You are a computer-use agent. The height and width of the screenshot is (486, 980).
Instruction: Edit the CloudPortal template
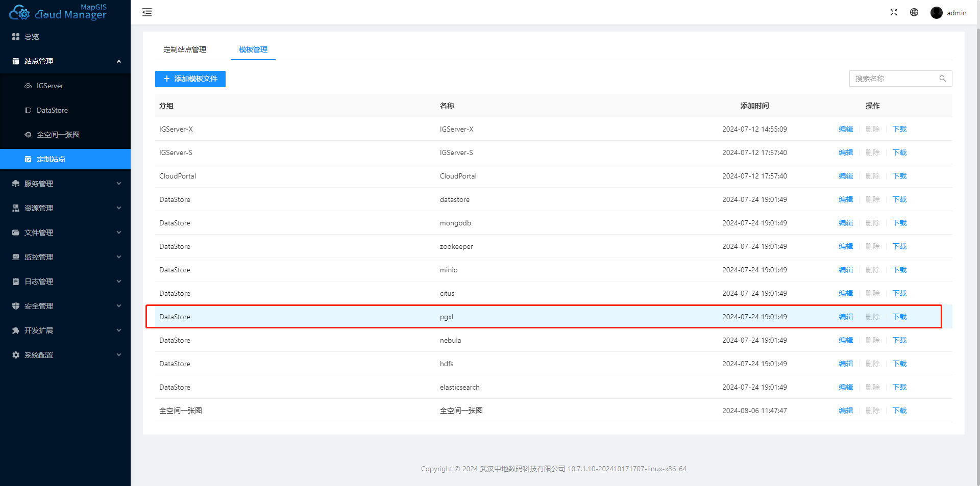(x=846, y=176)
